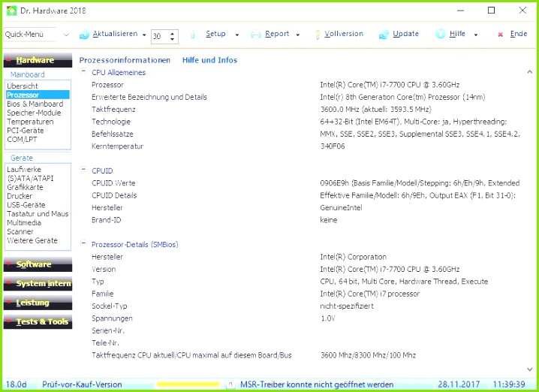539x392 pixels.
Task: Click MSR-Treiber status message
Action: pyautogui.click(x=317, y=384)
